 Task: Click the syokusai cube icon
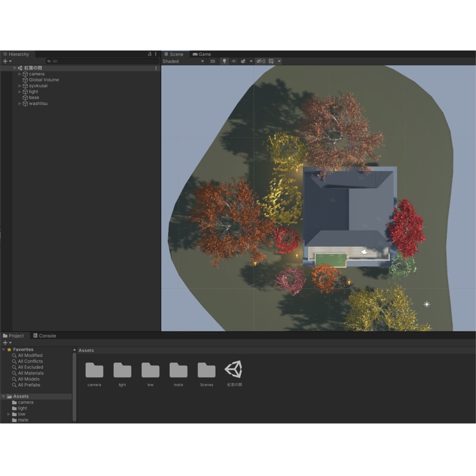(x=25, y=86)
